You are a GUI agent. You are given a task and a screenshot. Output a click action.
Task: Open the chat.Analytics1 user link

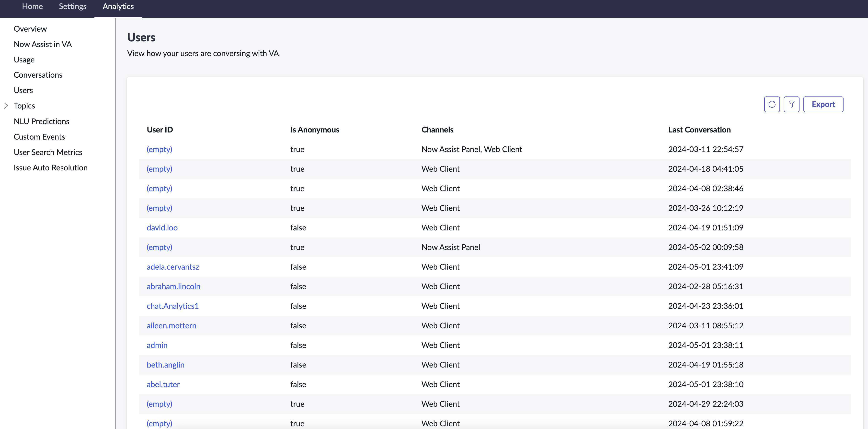(x=172, y=306)
